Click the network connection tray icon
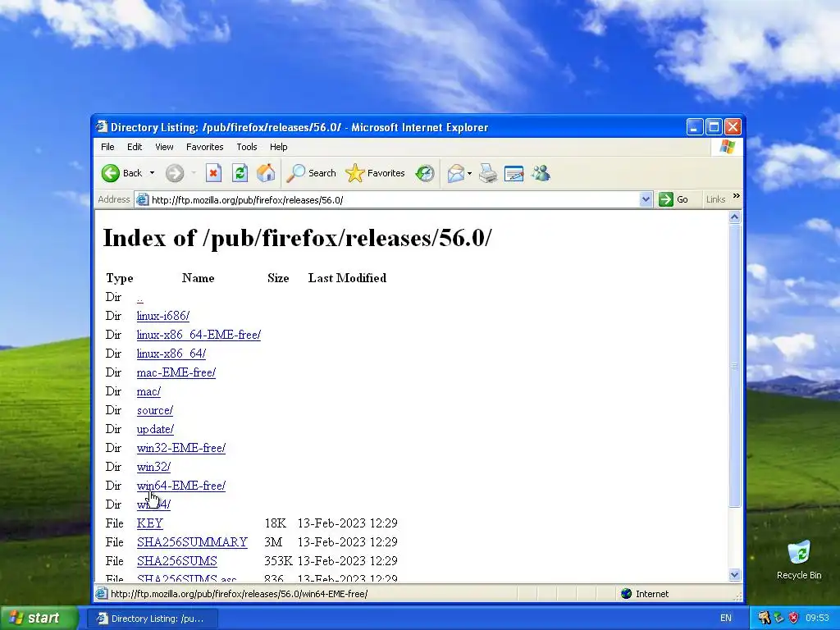 point(779,618)
